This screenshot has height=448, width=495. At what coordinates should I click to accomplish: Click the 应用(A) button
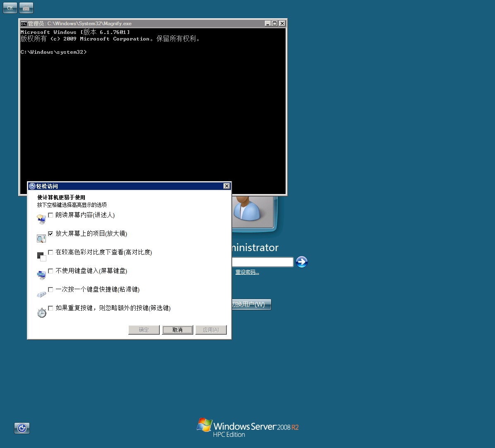[211, 330]
